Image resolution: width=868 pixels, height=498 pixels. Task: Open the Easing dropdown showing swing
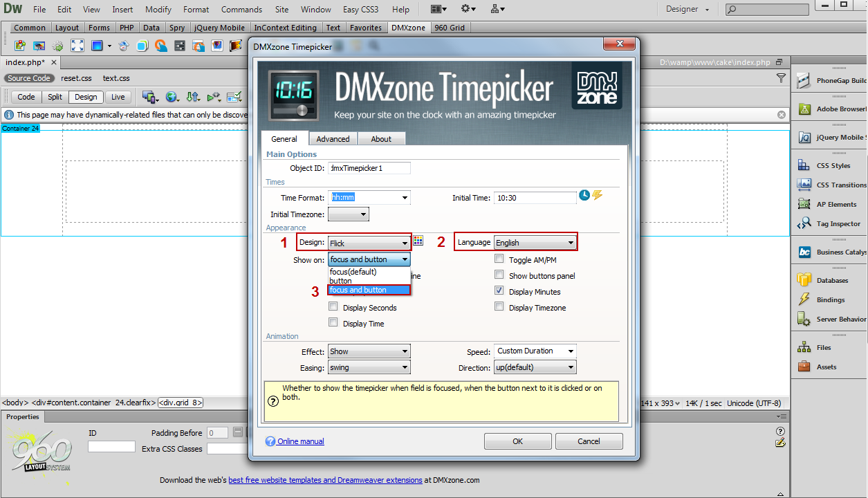(369, 367)
